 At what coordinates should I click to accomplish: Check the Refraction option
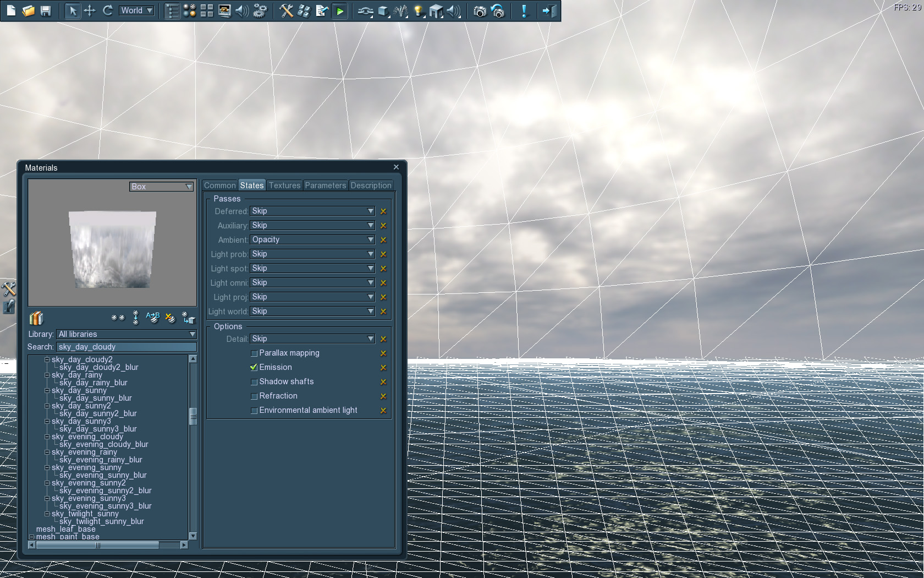[254, 396]
